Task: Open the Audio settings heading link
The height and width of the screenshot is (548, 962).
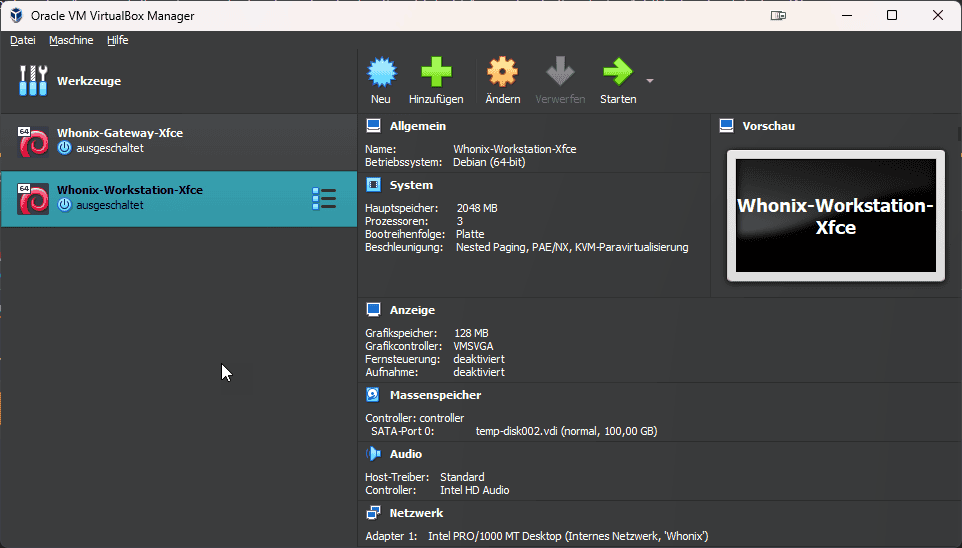Action: tap(406, 453)
